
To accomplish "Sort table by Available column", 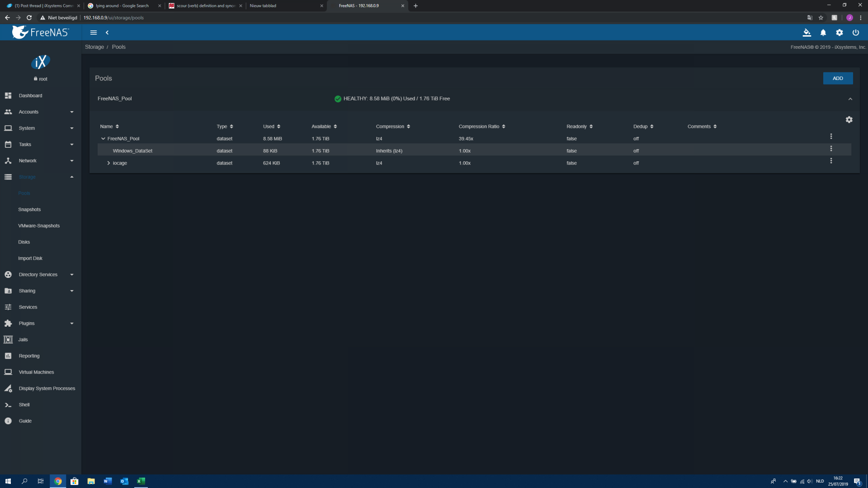I will tap(324, 127).
